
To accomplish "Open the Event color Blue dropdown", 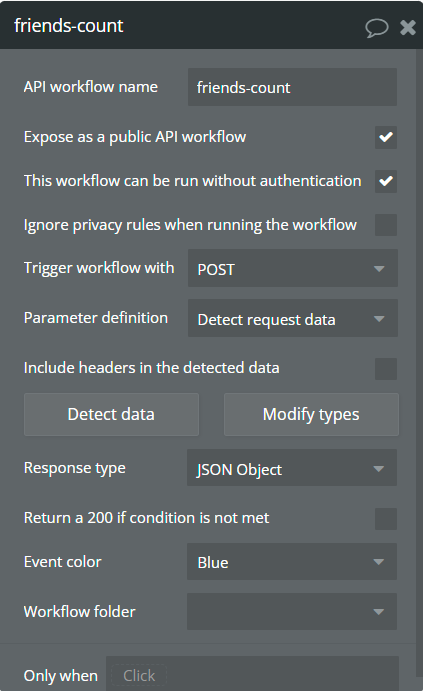I will [292, 562].
